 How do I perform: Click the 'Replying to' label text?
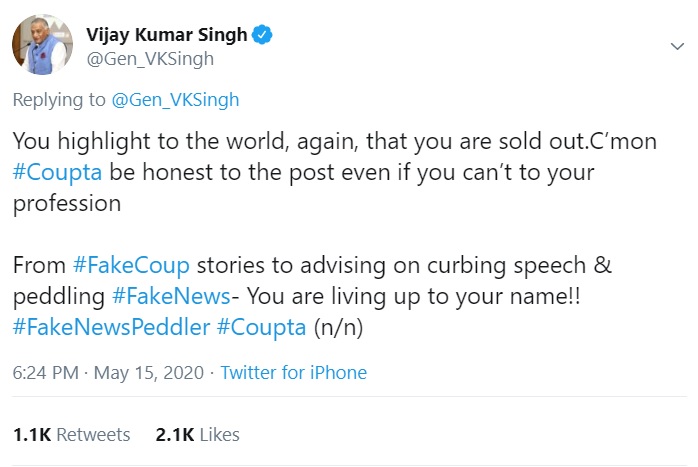tap(58, 100)
